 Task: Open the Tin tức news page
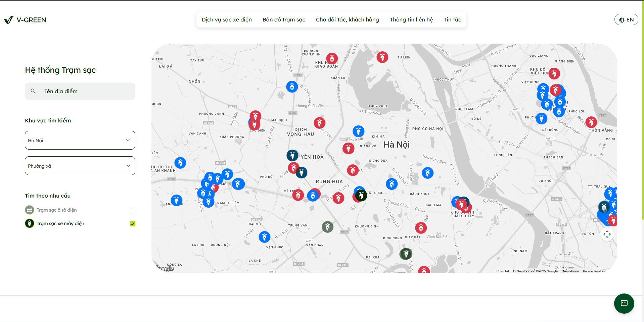[452, 19]
